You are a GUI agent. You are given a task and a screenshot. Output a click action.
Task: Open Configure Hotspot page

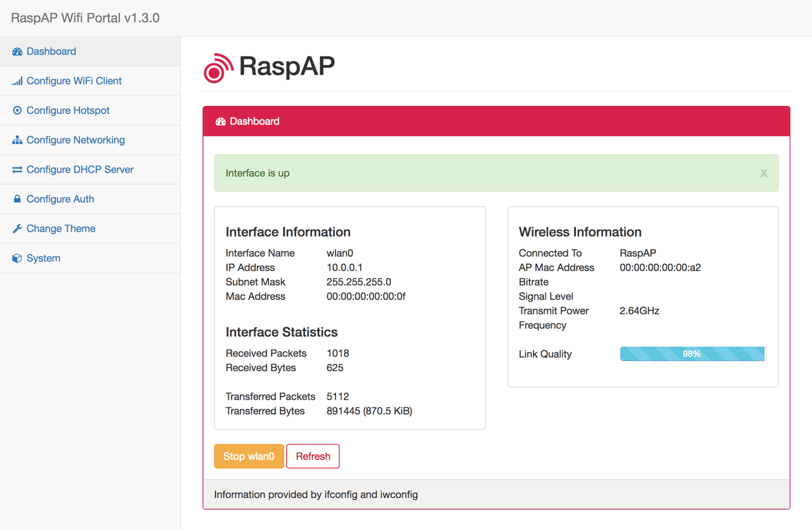[x=90, y=110]
